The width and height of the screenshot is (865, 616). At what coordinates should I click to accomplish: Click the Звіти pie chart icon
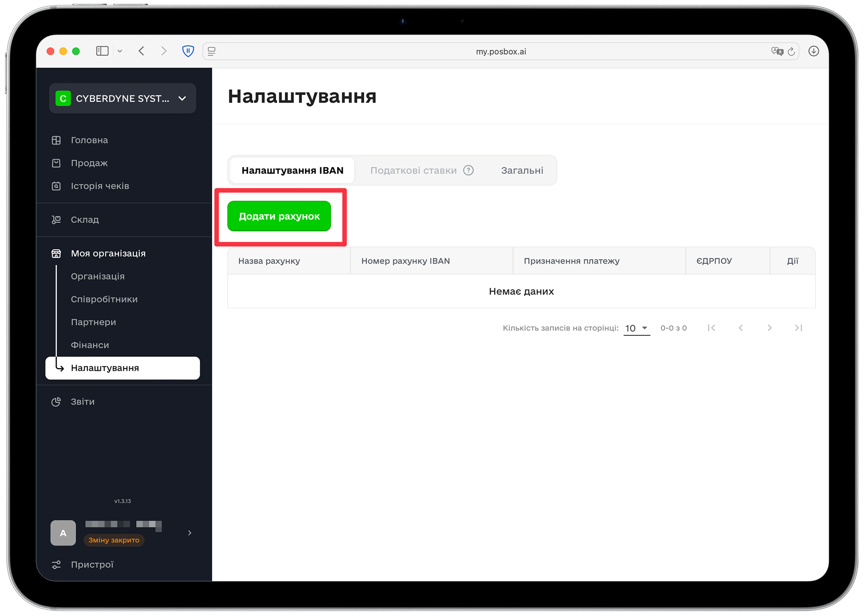(x=56, y=402)
